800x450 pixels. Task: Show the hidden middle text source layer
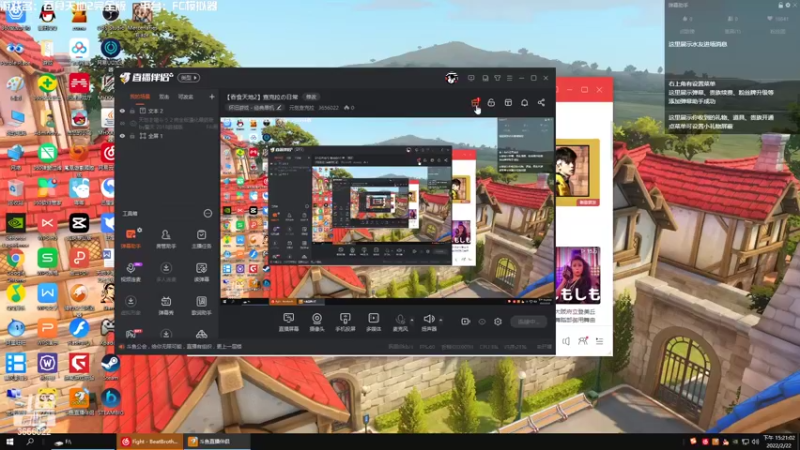click(122, 123)
